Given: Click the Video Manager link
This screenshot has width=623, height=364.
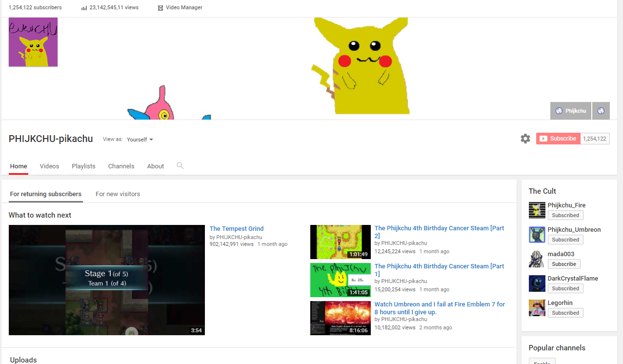Looking at the screenshot, I should click(184, 8).
